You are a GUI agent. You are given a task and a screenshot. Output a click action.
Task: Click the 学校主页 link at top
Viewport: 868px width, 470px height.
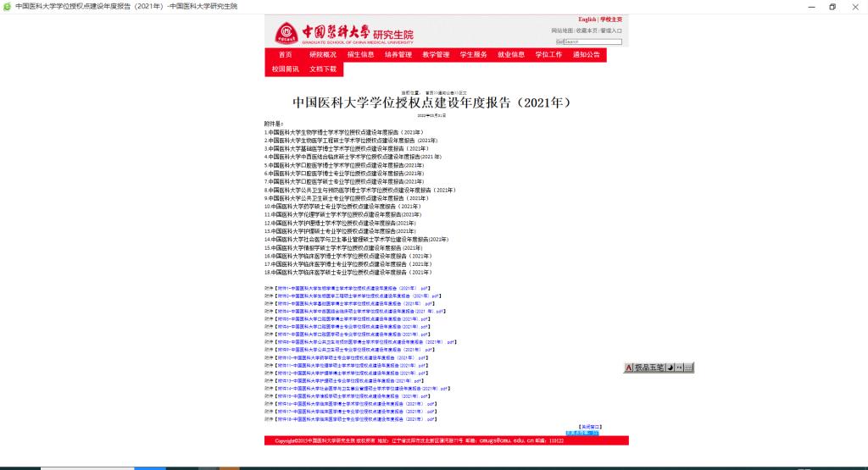[x=611, y=19]
